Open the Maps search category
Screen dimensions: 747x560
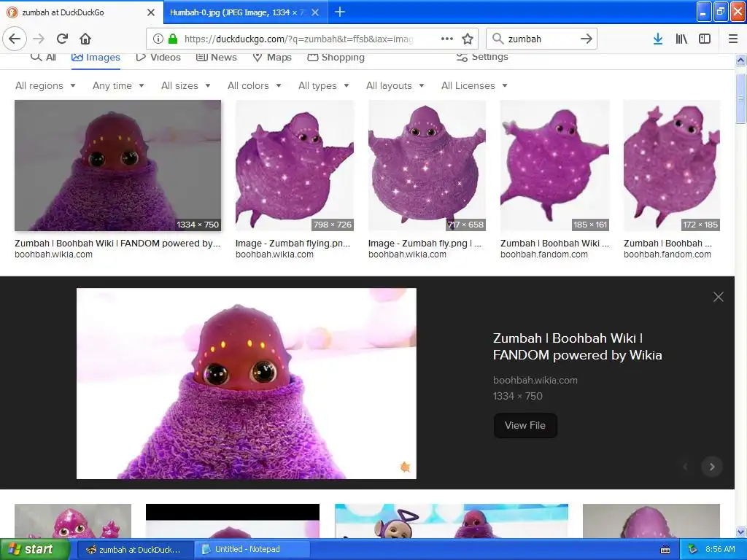click(272, 57)
